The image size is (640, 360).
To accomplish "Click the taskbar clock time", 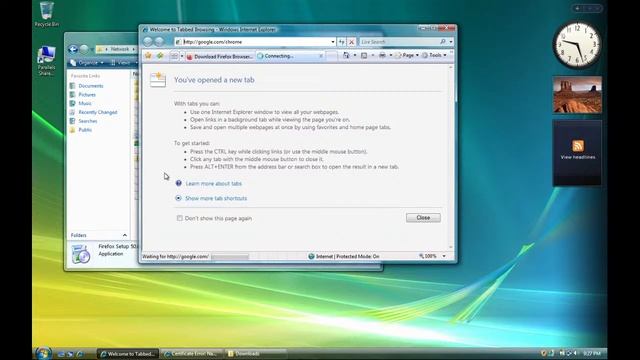I will point(591,353).
